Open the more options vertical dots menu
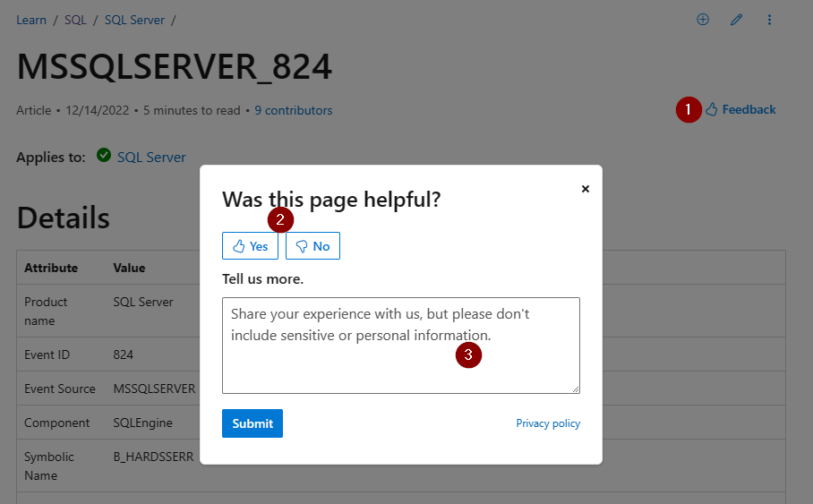 [769, 20]
